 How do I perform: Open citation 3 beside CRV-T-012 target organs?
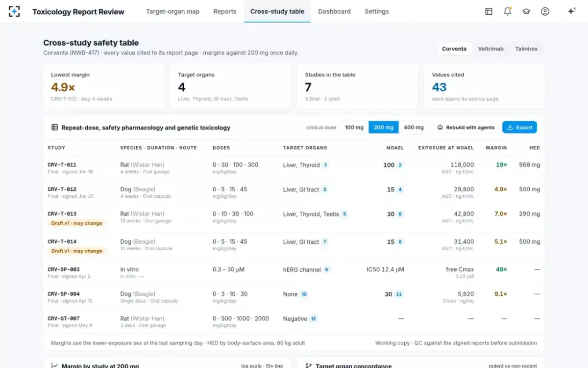(x=324, y=189)
